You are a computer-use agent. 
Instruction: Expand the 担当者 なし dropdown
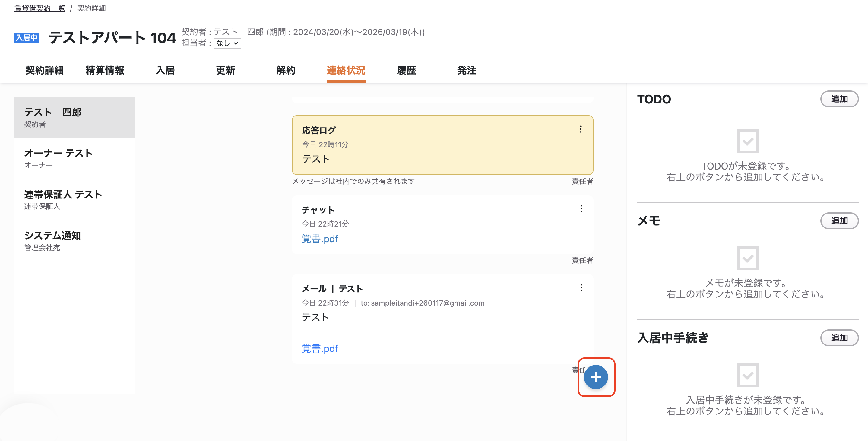click(x=227, y=43)
